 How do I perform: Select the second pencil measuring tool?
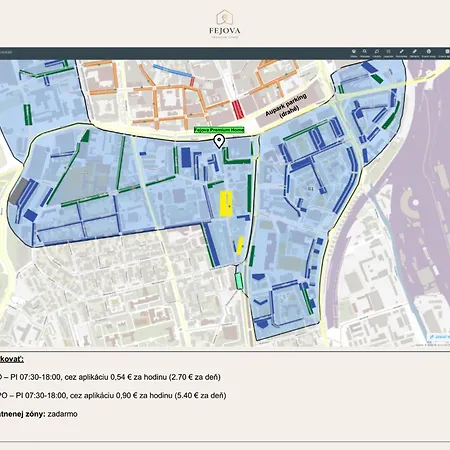(415, 51)
